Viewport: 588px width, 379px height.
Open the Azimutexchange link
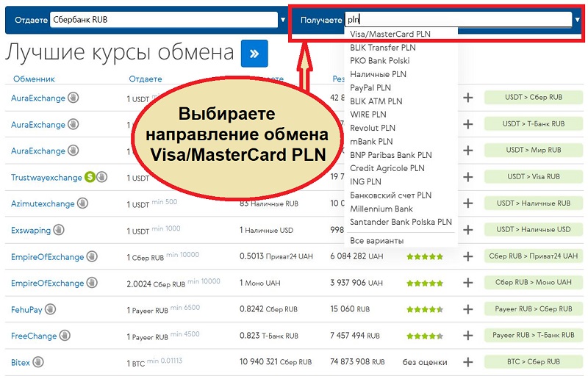click(x=43, y=203)
